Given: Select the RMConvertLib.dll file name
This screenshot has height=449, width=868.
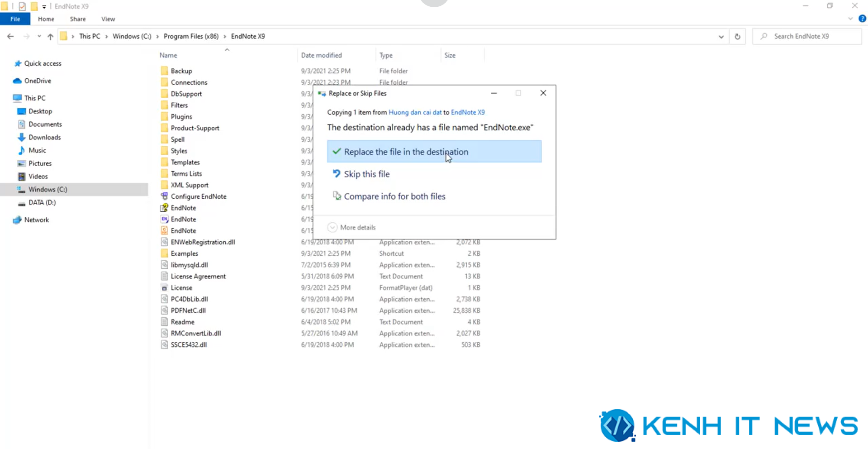Looking at the screenshot, I should [x=196, y=333].
